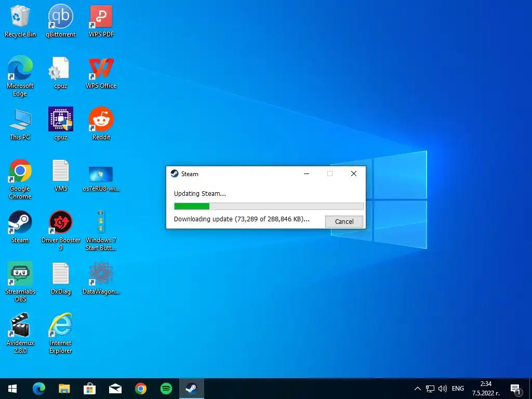Open File Explorer from the taskbar
The image size is (532, 399).
pyautogui.click(x=64, y=389)
